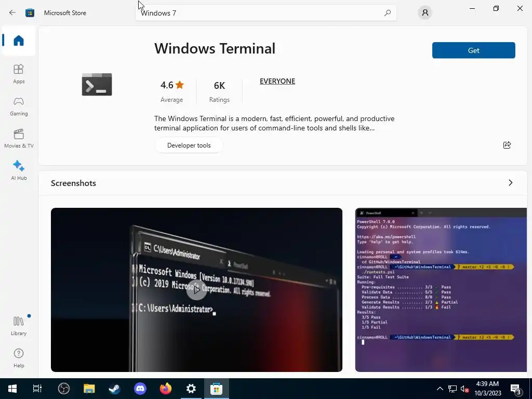Open the Library section
This screenshot has width=532, height=399.
19,326
